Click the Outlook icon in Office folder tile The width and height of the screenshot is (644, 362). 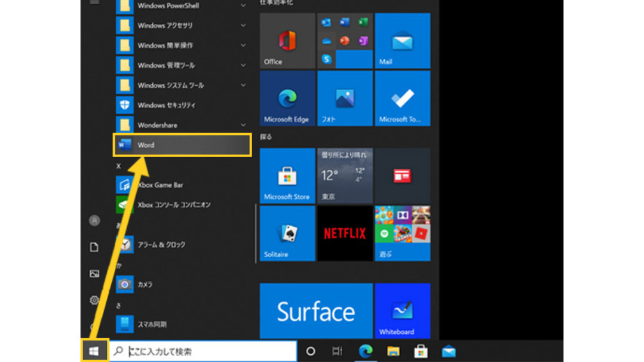tap(327, 22)
